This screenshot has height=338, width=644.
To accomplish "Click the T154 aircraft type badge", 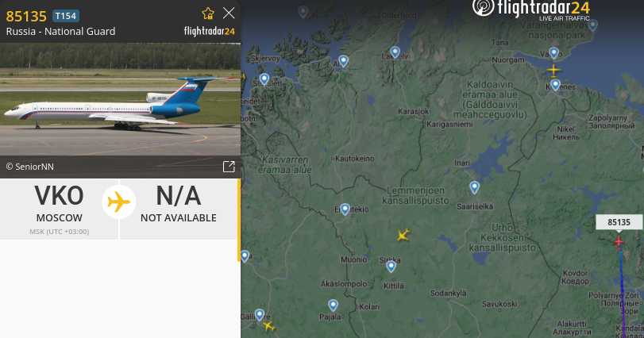I will pyautogui.click(x=66, y=16).
